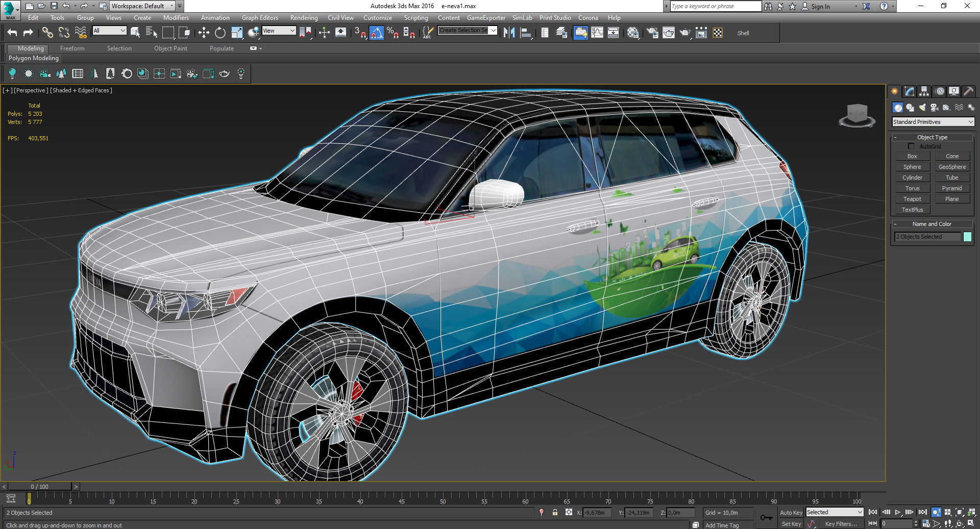Viewport: 980px width, 529px height.
Task: Open the Standard Primitives dropdown
Action: [x=933, y=122]
